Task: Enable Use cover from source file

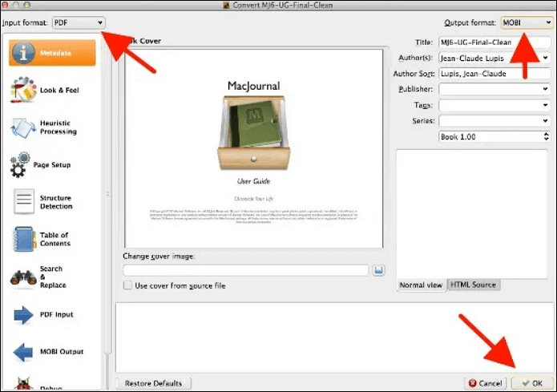Action: (127, 285)
